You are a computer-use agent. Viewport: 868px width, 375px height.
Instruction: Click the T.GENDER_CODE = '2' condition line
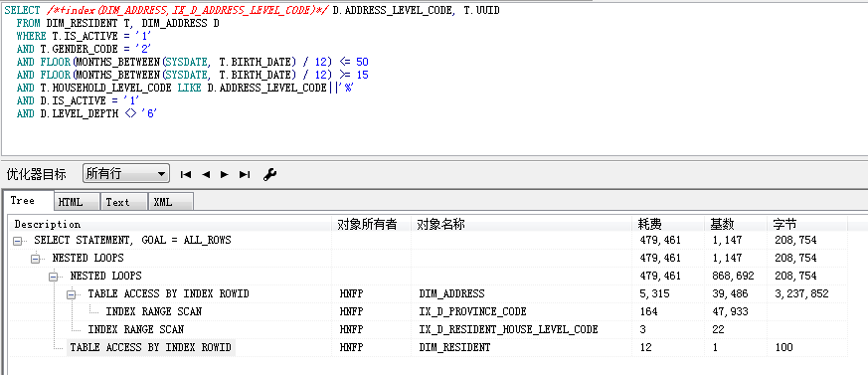pyautogui.click(x=85, y=49)
